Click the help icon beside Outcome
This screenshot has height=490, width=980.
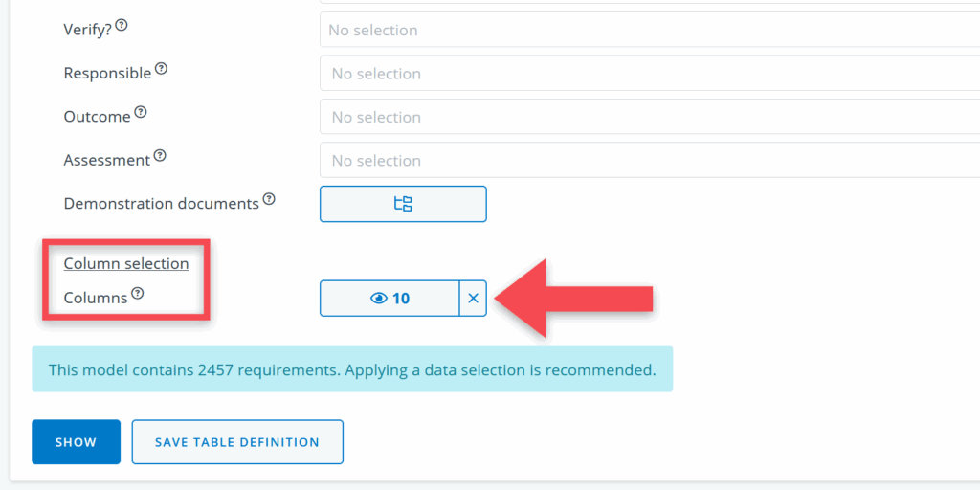[x=141, y=112]
